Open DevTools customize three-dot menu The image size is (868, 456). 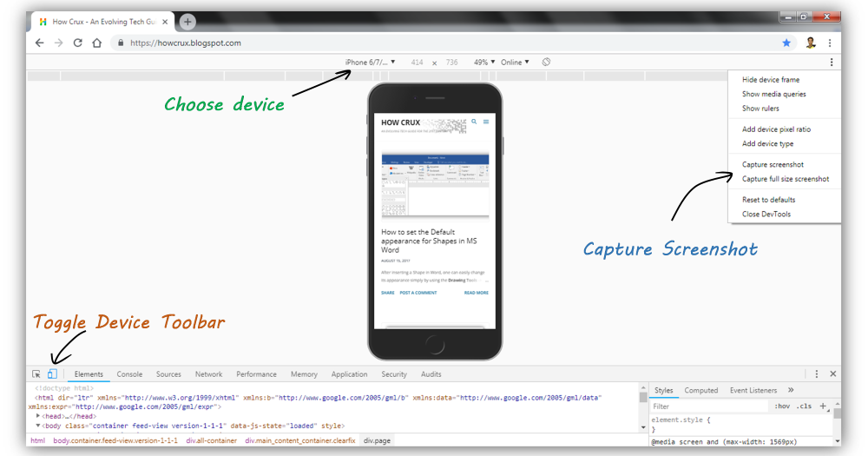click(817, 374)
